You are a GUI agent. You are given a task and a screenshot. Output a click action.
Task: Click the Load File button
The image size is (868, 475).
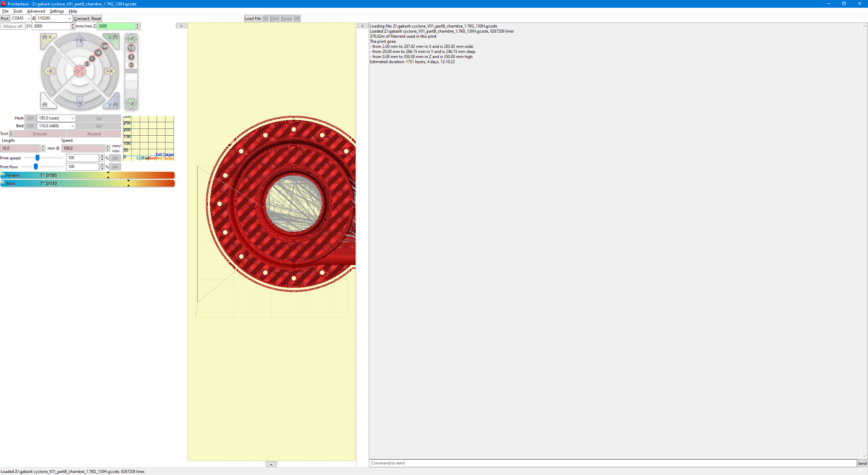coord(253,19)
